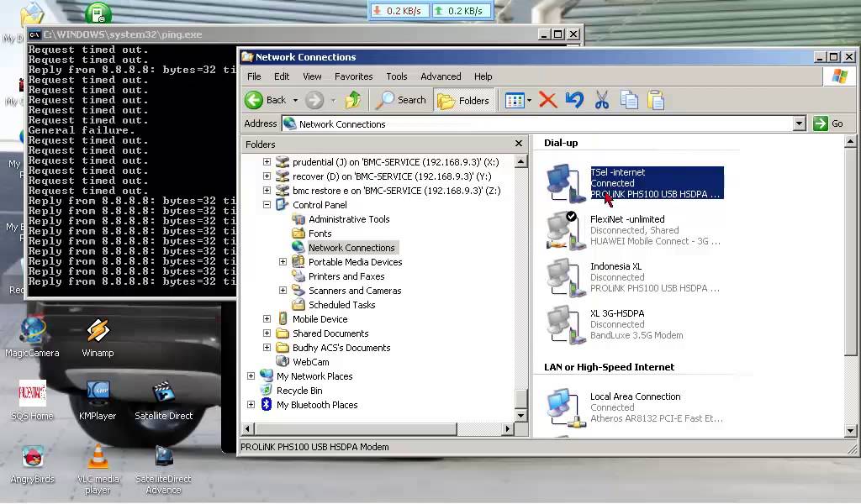Go up one folder level icon
The image size is (861, 504).
[x=352, y=100]
